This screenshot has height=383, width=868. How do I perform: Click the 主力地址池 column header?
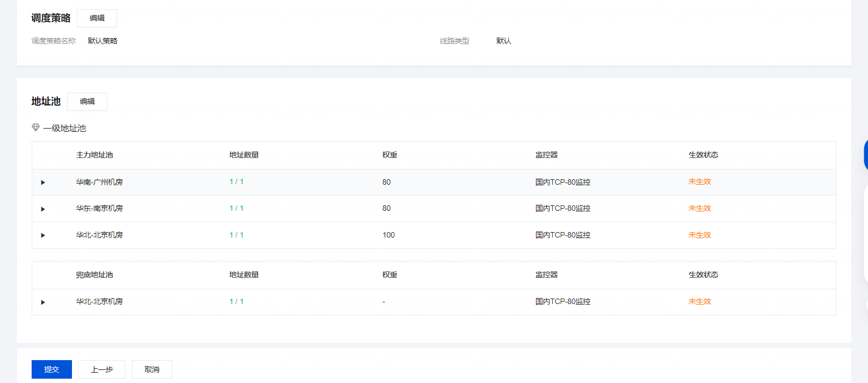94,155
